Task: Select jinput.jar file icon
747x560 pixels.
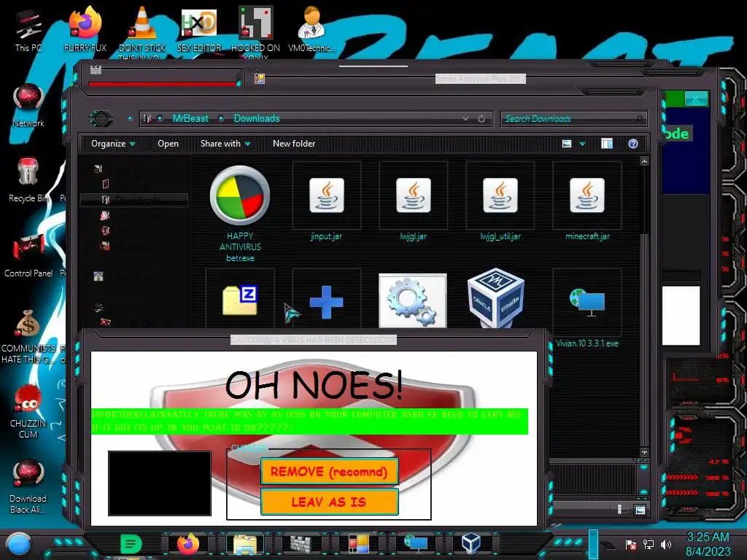Action: point(326,195)
